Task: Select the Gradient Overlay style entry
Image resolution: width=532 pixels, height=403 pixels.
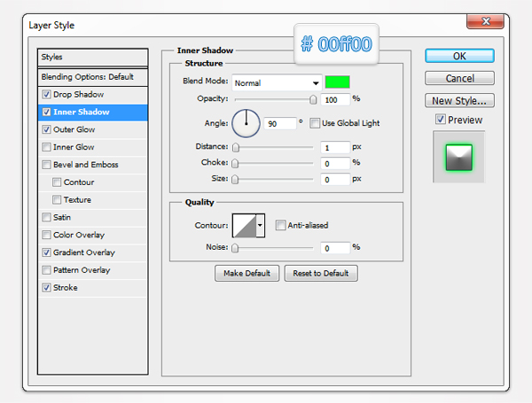Action: coord(86,252)
